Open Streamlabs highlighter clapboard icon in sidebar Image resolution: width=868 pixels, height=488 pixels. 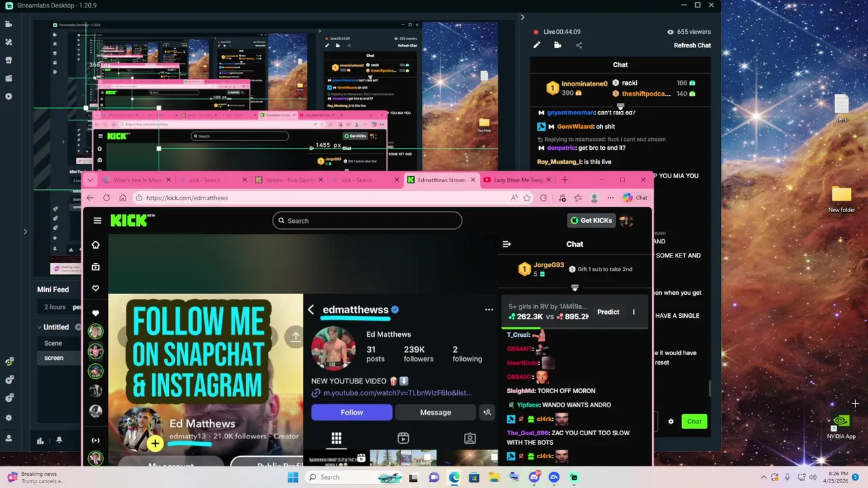[x=9, y=79]
